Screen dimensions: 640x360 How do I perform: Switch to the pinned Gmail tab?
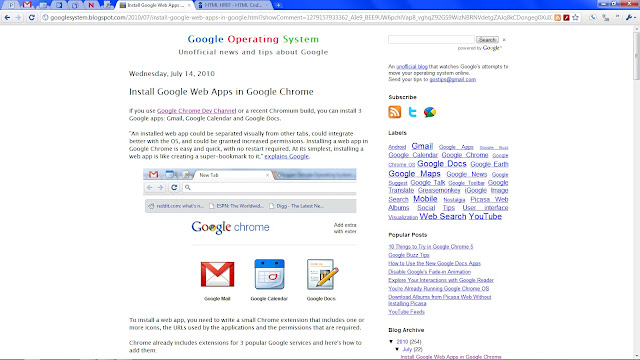(x=27, y=5)
